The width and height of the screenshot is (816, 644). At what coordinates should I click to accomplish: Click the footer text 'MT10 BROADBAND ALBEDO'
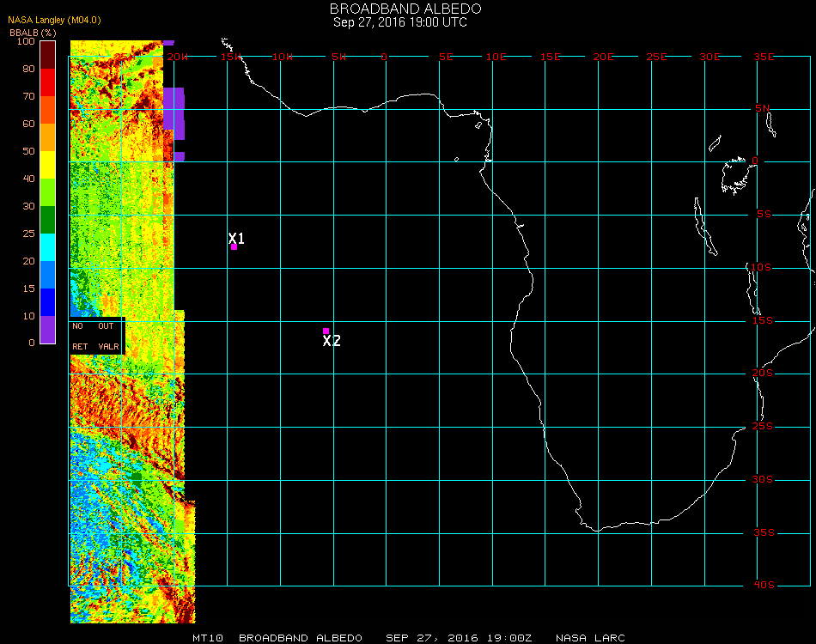[277, 638]
